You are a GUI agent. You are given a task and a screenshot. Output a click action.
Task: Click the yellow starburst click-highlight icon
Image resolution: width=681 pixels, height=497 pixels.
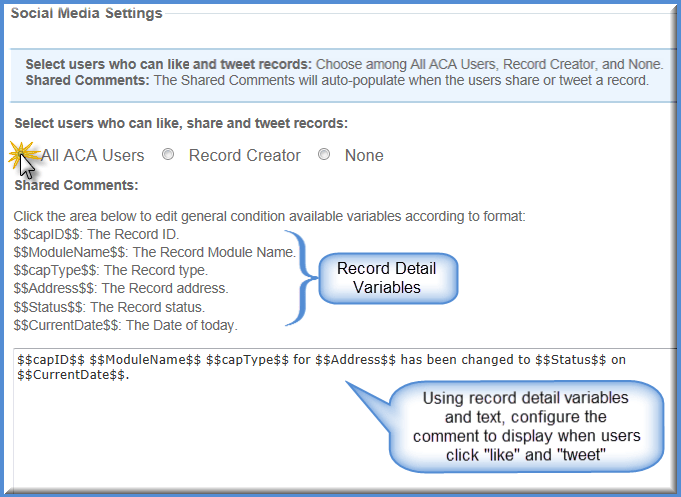click(22, 154)
